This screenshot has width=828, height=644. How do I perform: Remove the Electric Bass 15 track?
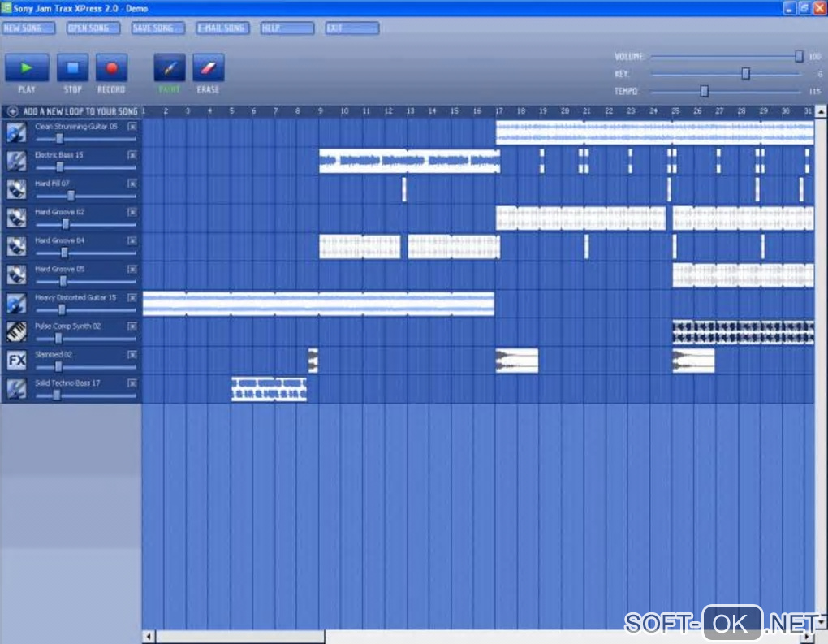tap(132, 155)
